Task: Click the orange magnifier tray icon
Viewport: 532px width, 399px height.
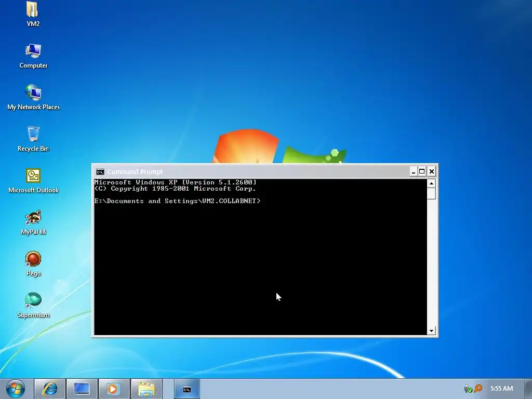Action: (x=478, y=389)
